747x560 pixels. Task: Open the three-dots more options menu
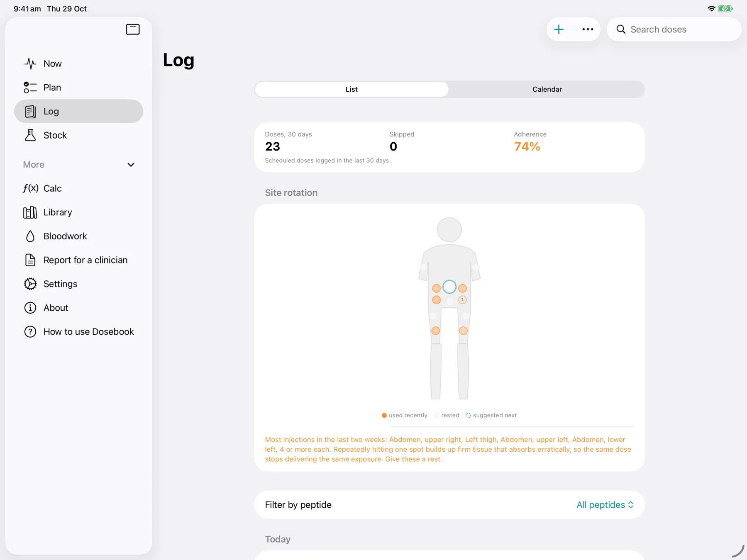click(588, 29)
